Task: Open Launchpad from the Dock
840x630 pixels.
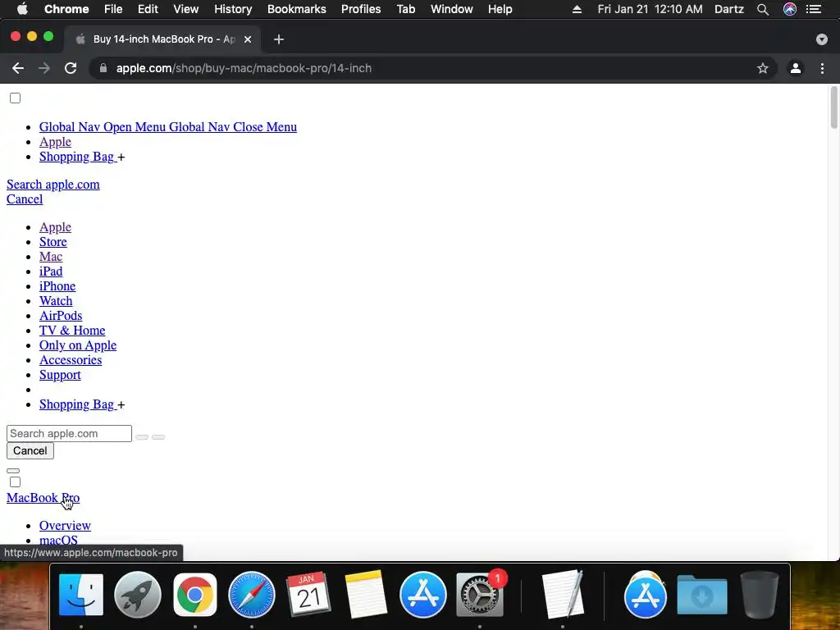Action: click(138, 595)
